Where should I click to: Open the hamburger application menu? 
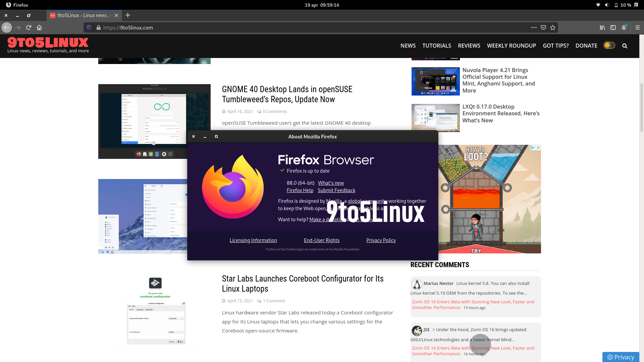(637, 27)
